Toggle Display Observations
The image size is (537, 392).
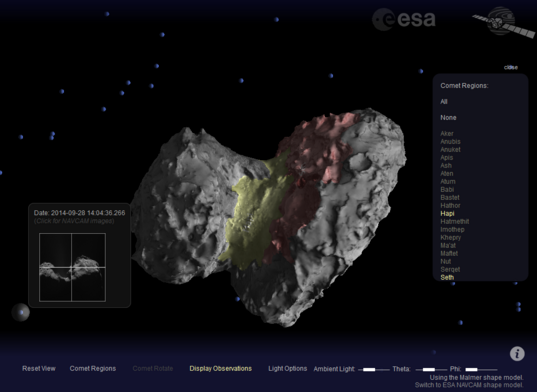point(221,368)
